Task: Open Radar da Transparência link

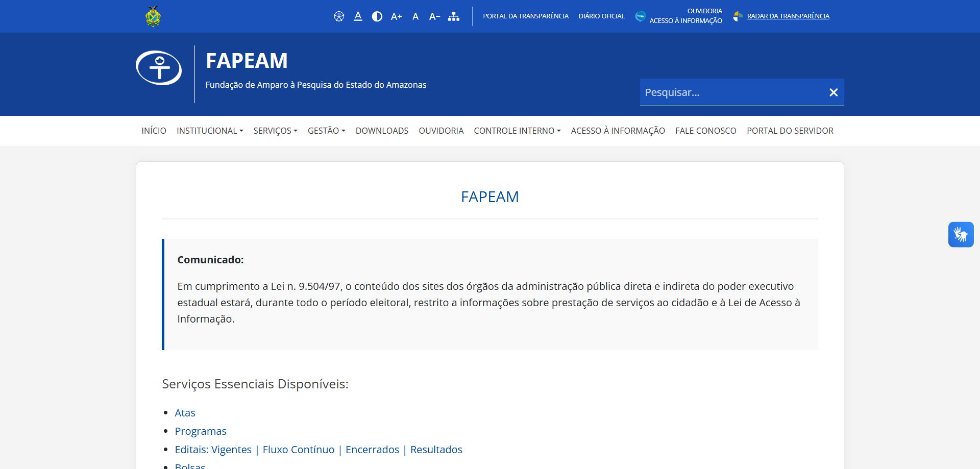Action: (788, 16)
